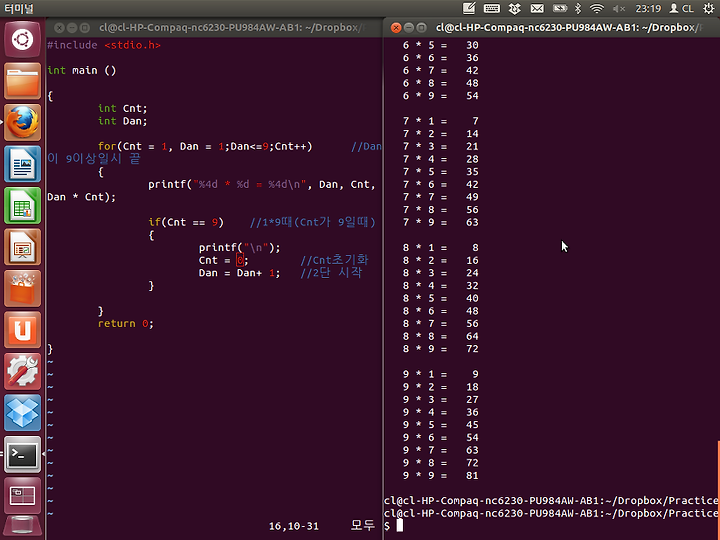The height and width of the screenshot is (540, 720).
Task: Maximize the left vim terminal window
Action: click(84, 28)
